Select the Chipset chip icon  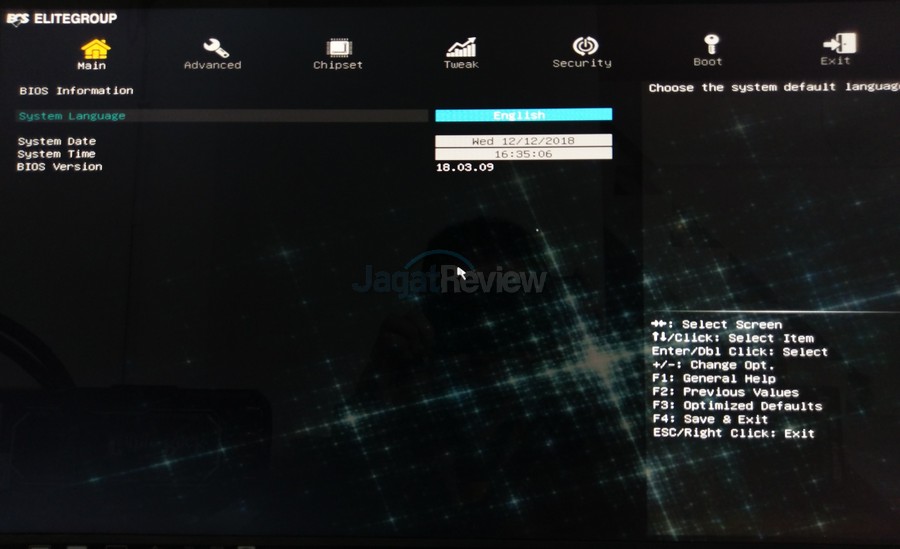tap(339, 47)
